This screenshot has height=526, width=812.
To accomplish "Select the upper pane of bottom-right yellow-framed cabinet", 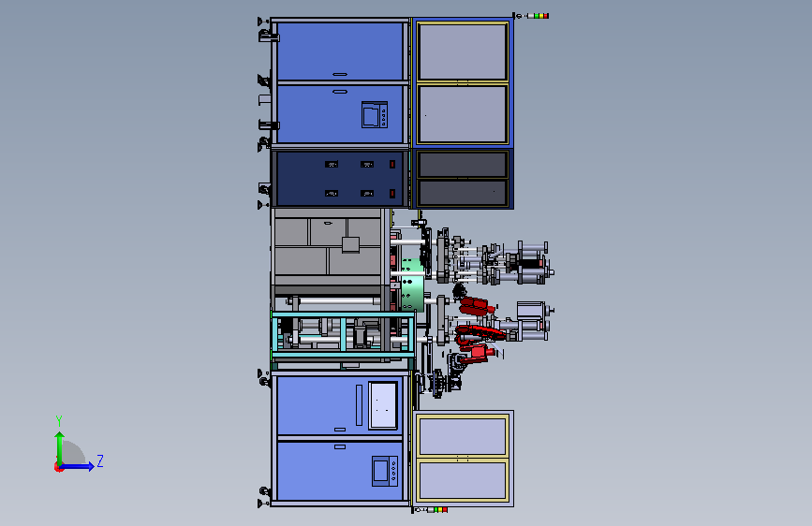I will (463, 436).
